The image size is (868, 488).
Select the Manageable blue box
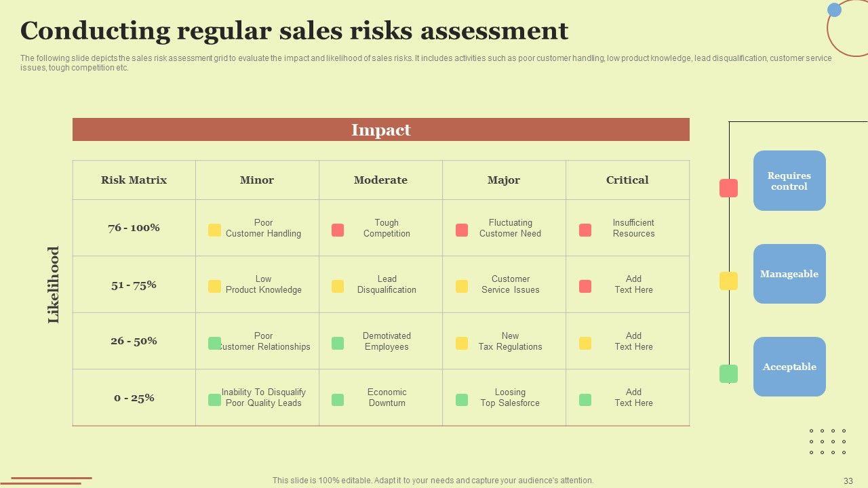point(789,274)
